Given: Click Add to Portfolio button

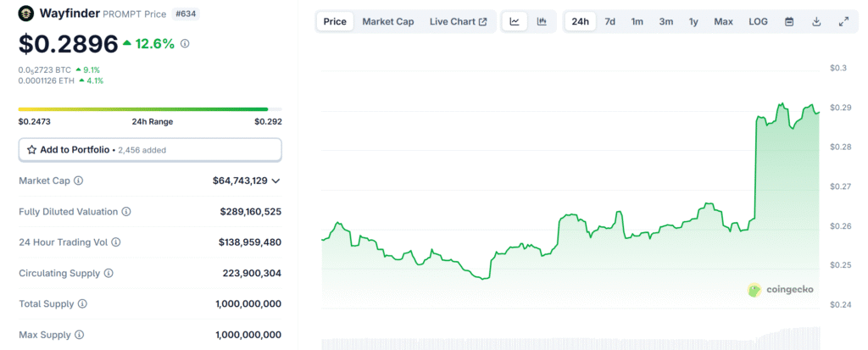Looking at the screenshot, I should point(150,149).
